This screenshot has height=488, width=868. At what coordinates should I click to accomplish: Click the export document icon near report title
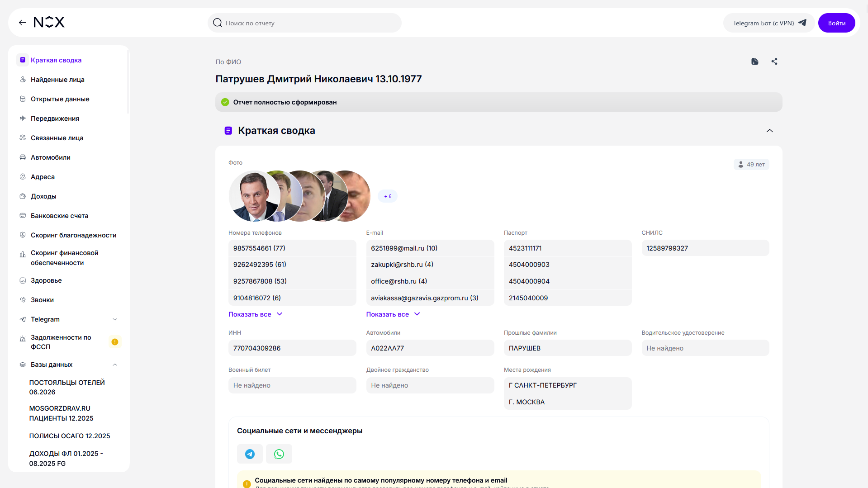pyautogui.click(x=755, y=62)
